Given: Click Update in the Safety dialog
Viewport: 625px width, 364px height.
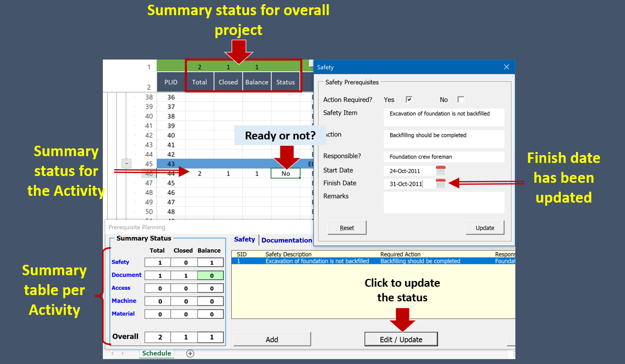Looking at the screenshot, I should (x=485, y=228).
